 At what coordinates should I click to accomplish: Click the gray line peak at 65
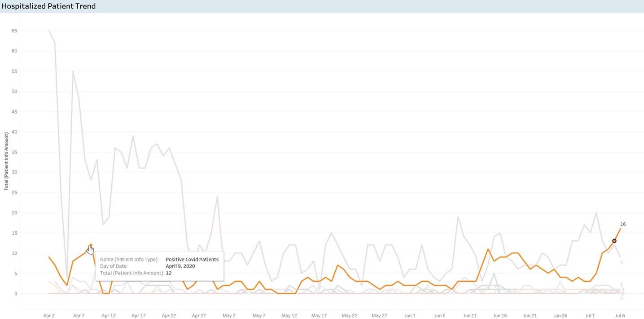click(49, 31)
